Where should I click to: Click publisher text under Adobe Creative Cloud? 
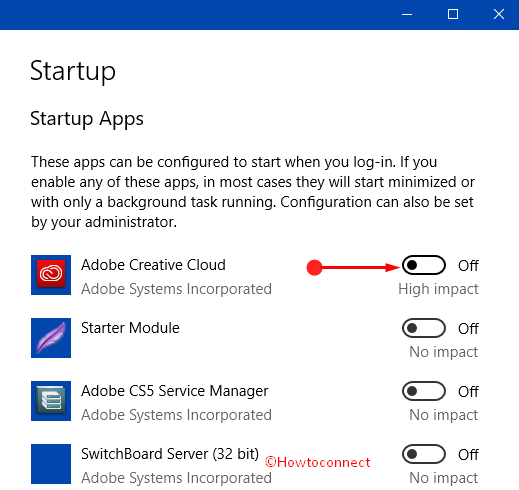[176, 289]
